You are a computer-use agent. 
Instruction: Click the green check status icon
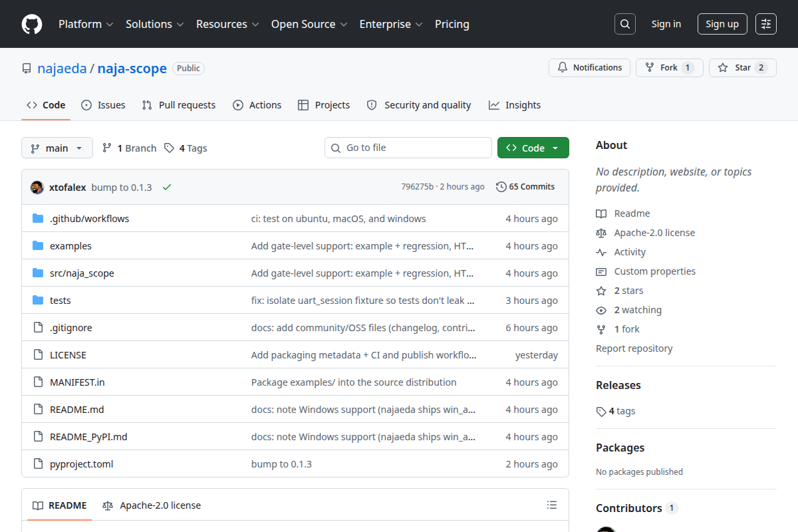167,188
